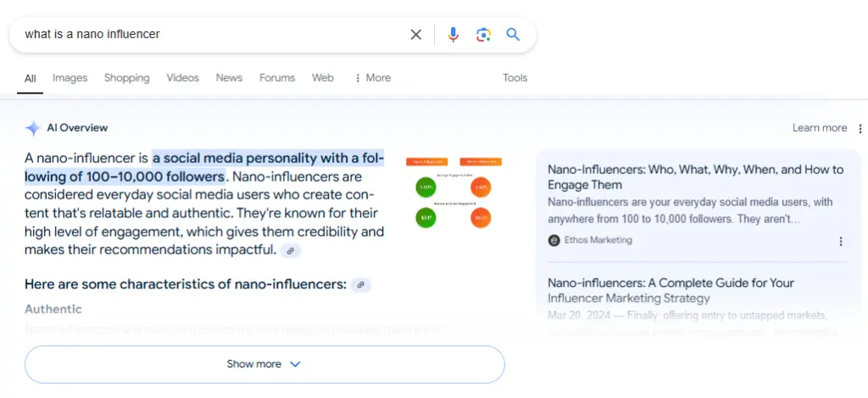Open the Tools search options
This screenshot has width=868, height=398.
[515, 78]
